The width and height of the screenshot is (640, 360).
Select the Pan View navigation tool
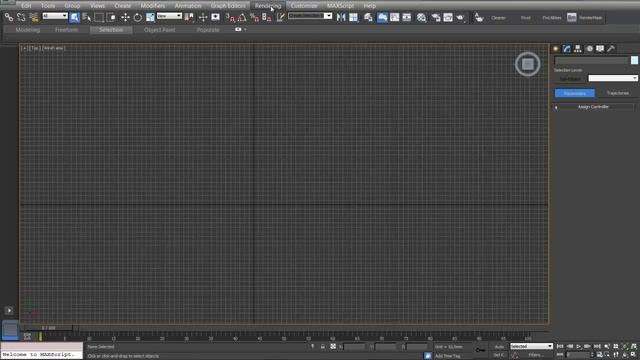(x=616, y=355)
